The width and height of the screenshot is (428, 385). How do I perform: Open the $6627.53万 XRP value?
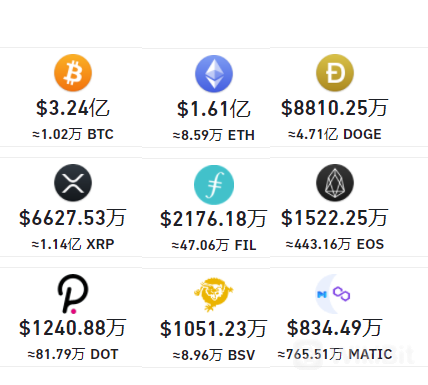(73, 218)
